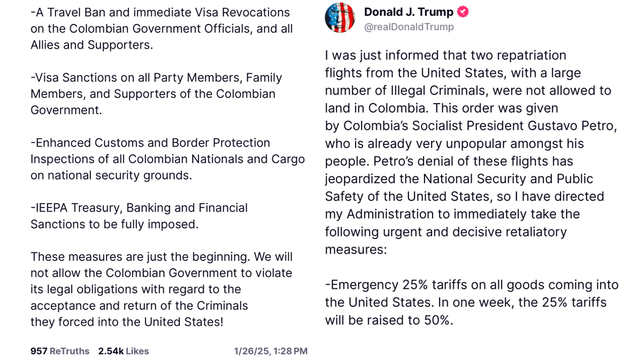Click the red verified badge icon
The height and width of the screenshot is (364, 639).
(x=462, y=12)
